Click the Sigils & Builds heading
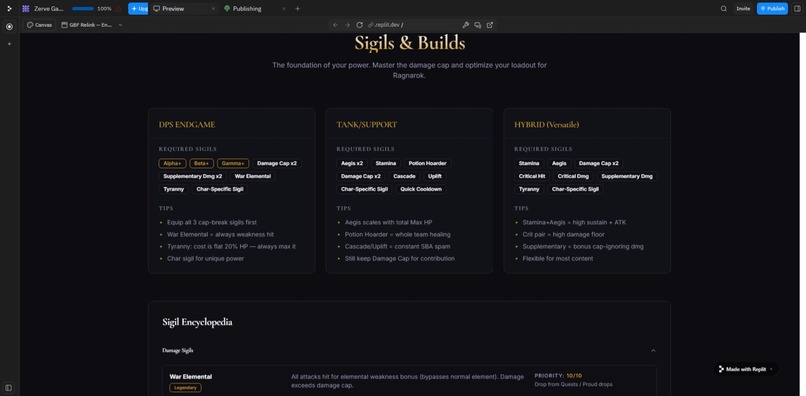806x396 pixels. (x=410, y=43)
